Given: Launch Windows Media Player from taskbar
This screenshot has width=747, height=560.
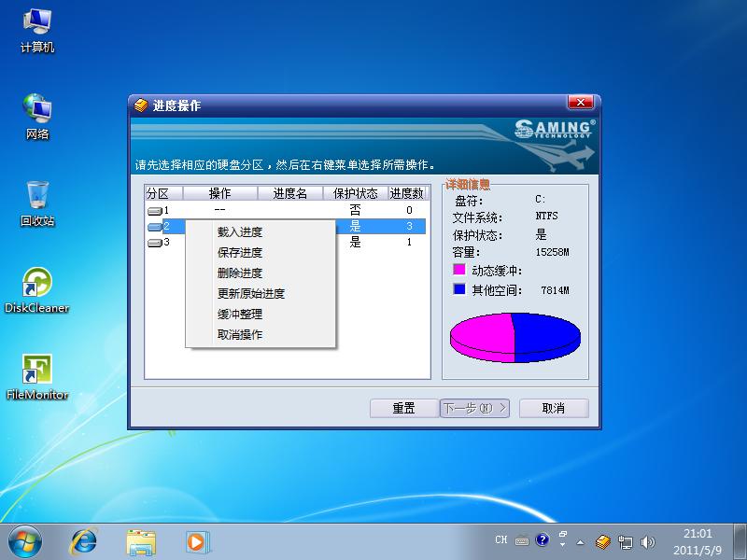Looking at the screenshot, I should pyautogui.click(x=196, y=540).
